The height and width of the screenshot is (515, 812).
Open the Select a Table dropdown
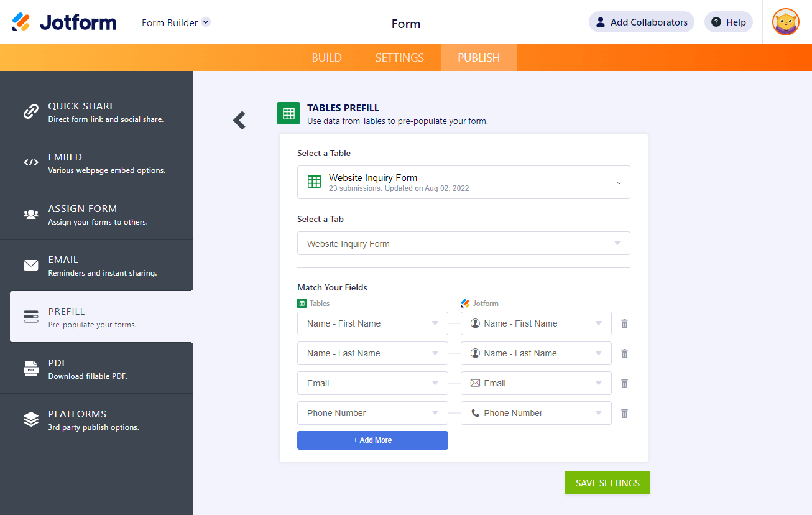(x=464, y=182)
